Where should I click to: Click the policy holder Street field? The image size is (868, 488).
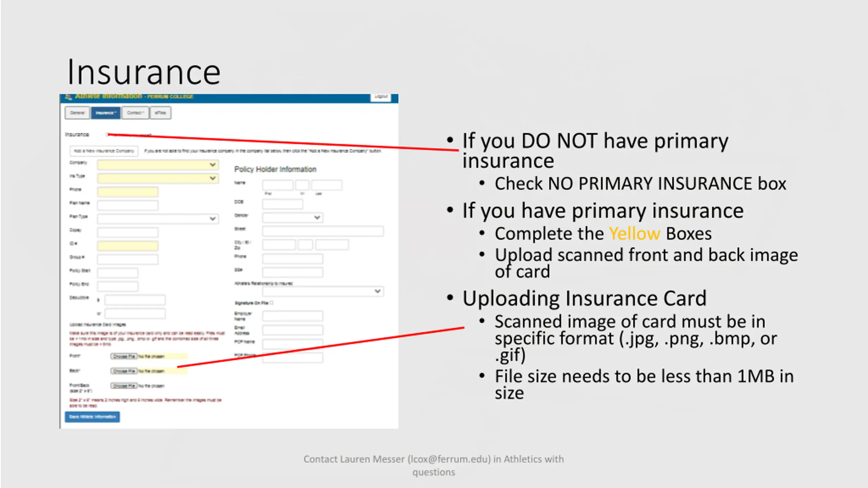point(323,231)
